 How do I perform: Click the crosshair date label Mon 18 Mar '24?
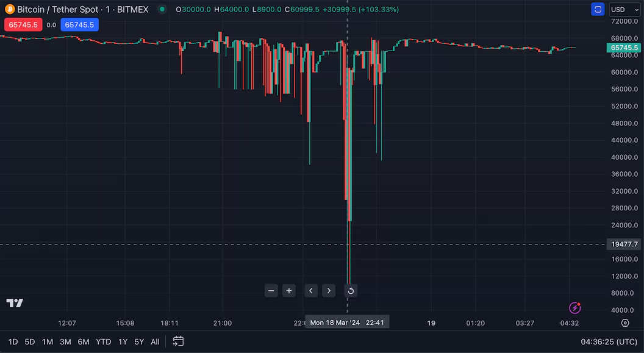pyautogui.click(x=346, y=322)
